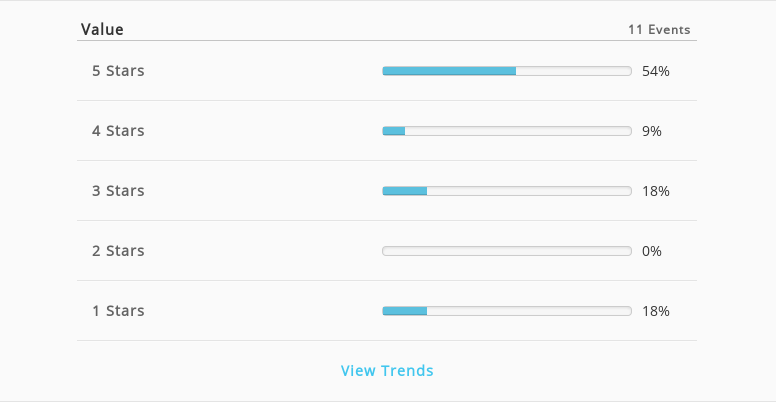Click the 54% percentage value
This screenshot has width=776, height=402.
[x=656, y=71]
